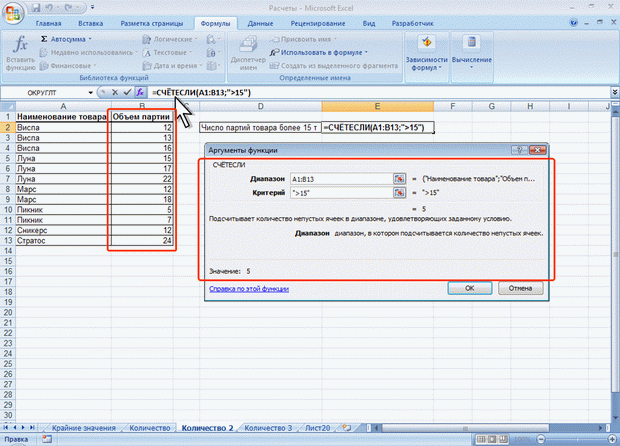Click Page Break Preview status bar icon
620x446 pixels.
coord(503,439)
